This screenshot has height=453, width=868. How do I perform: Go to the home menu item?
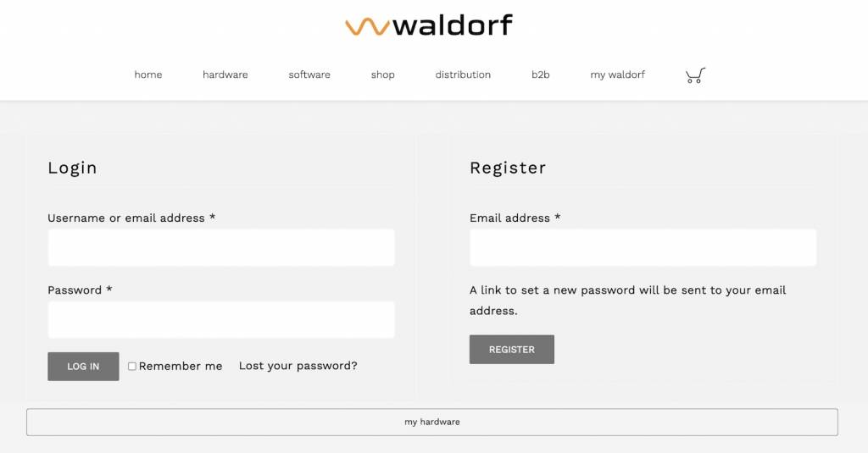[x=148, y=75]
